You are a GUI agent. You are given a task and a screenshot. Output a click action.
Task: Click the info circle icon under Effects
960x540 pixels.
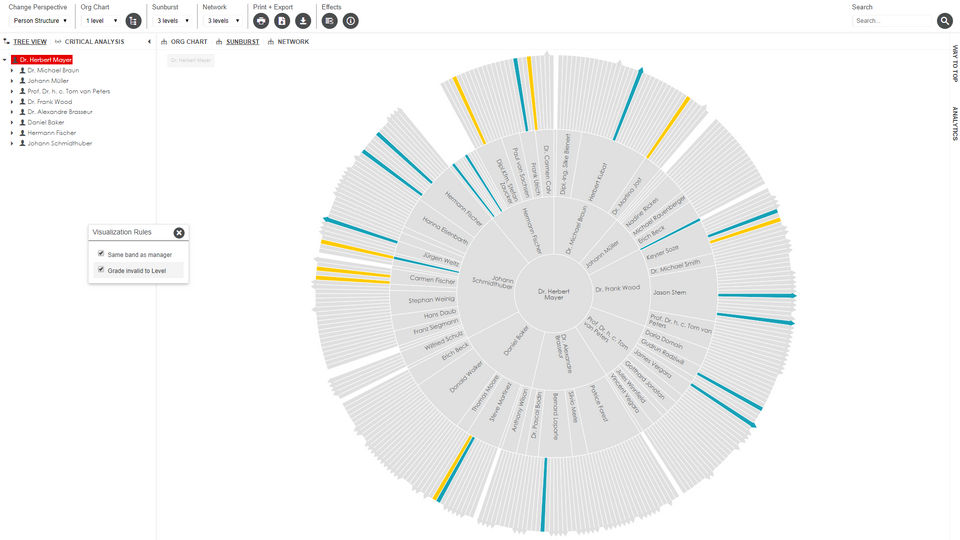(x=351, y=20)
